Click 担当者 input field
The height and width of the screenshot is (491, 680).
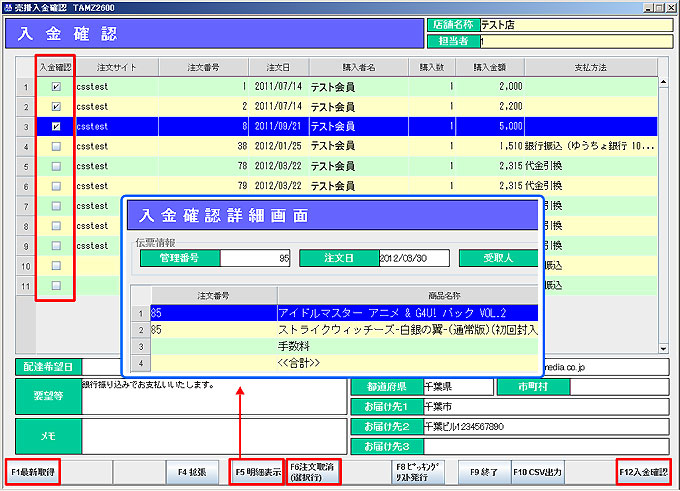click(x=576, y=41)
